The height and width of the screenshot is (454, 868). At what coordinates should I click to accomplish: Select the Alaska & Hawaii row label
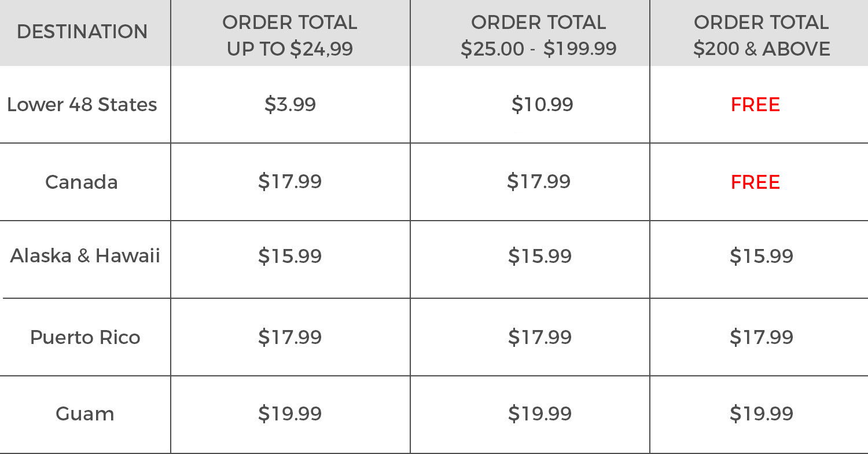coord(85,256)
